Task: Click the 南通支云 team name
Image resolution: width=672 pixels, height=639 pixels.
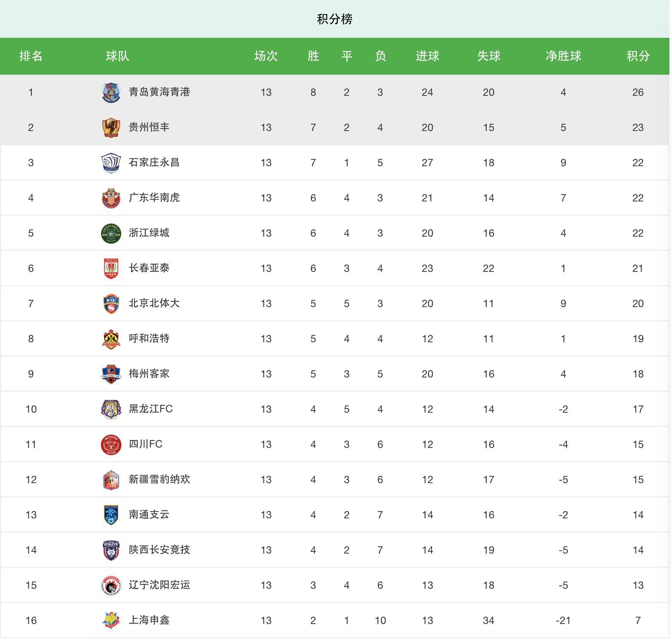Action: (149, 514)
